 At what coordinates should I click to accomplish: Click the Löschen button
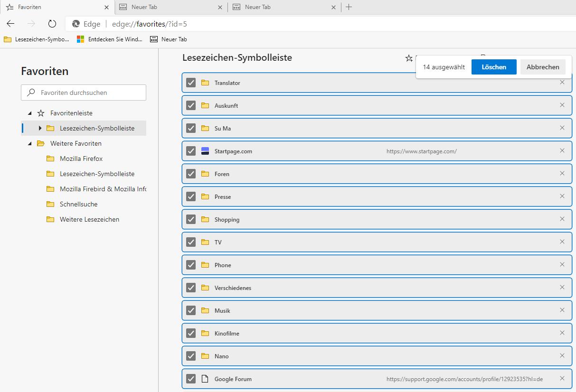[x=493, y=67]
